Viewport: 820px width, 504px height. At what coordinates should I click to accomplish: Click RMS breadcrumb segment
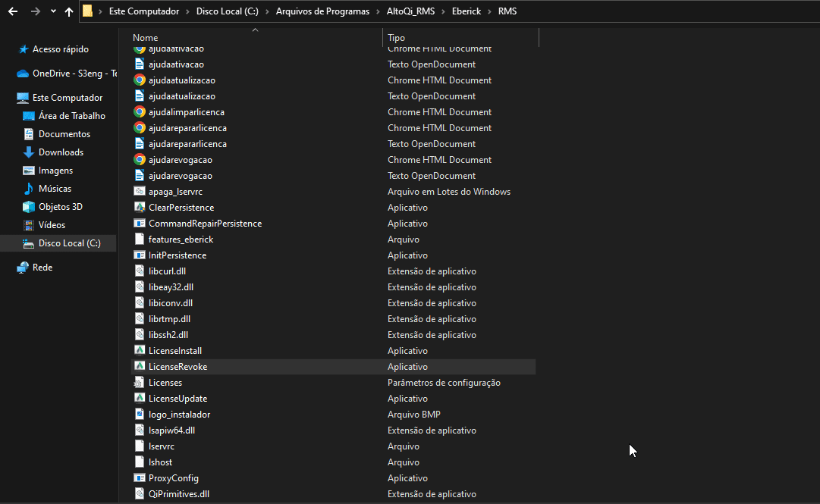click(507, 11)
